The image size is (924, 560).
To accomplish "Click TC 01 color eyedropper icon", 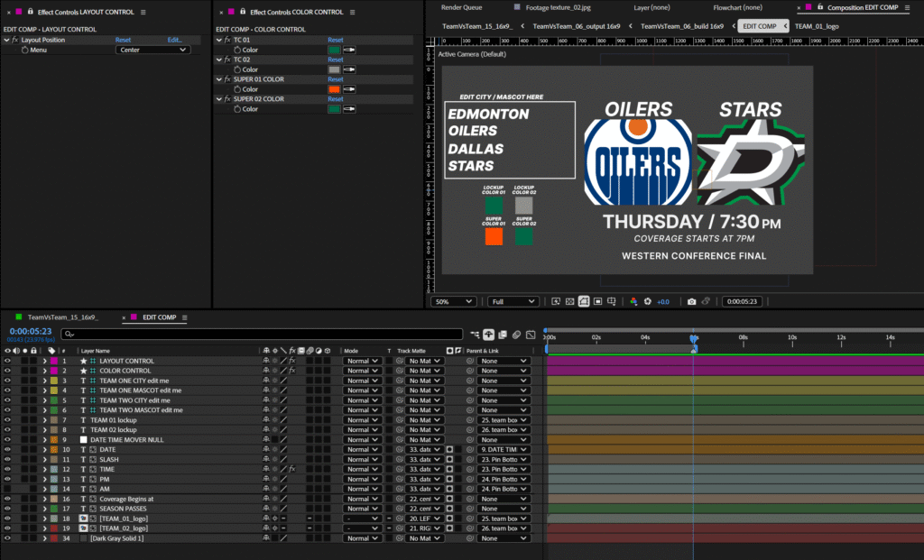I will click(349, 50).
